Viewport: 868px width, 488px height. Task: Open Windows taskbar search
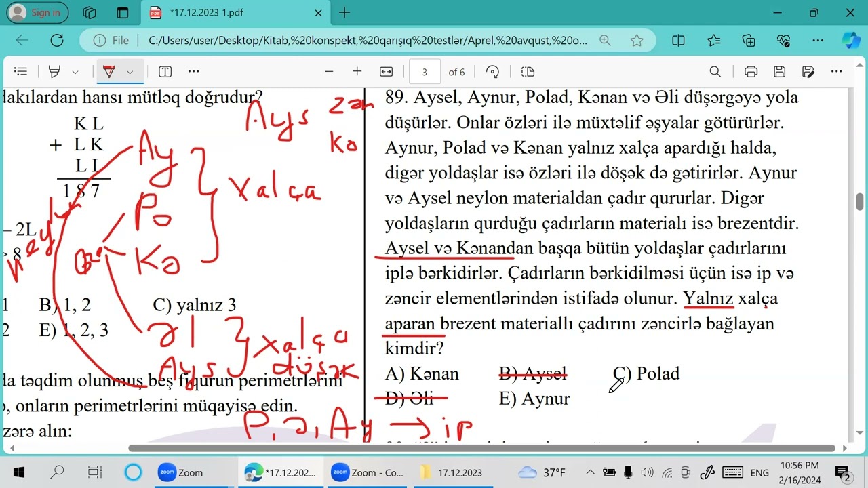tap(58, 472)
